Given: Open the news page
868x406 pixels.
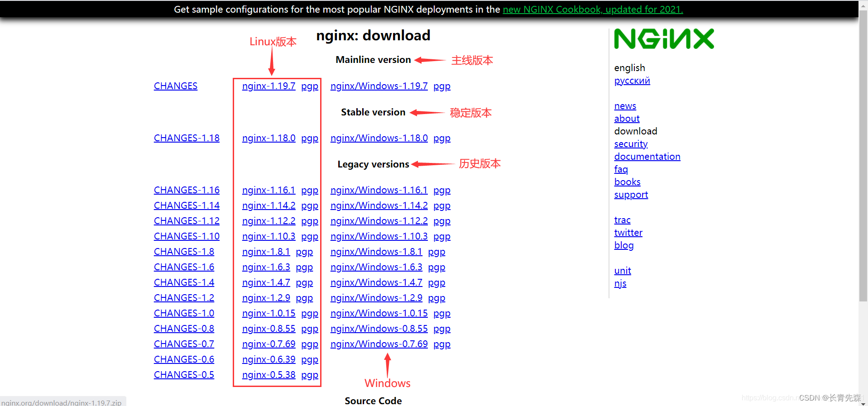Looking at the screenshot, I should pyautogui.click(x=625, y=106).
